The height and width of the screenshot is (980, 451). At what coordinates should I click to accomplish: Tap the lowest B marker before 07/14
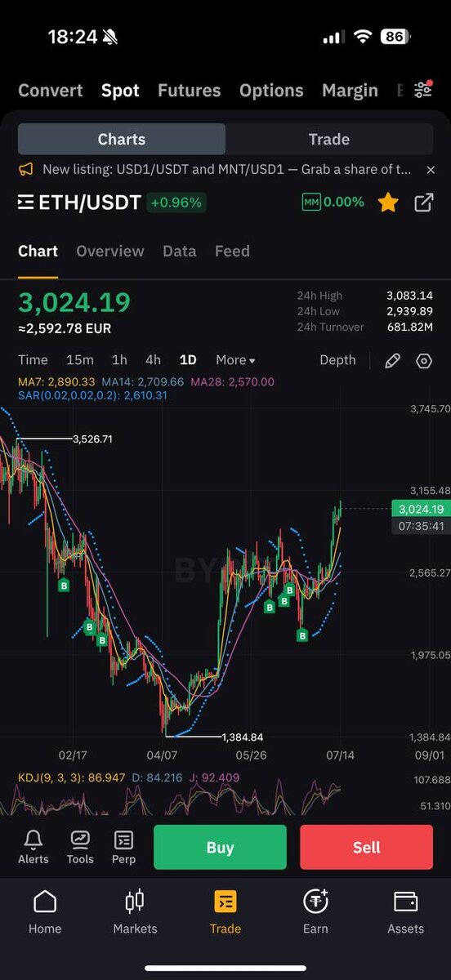pos(301,635)
